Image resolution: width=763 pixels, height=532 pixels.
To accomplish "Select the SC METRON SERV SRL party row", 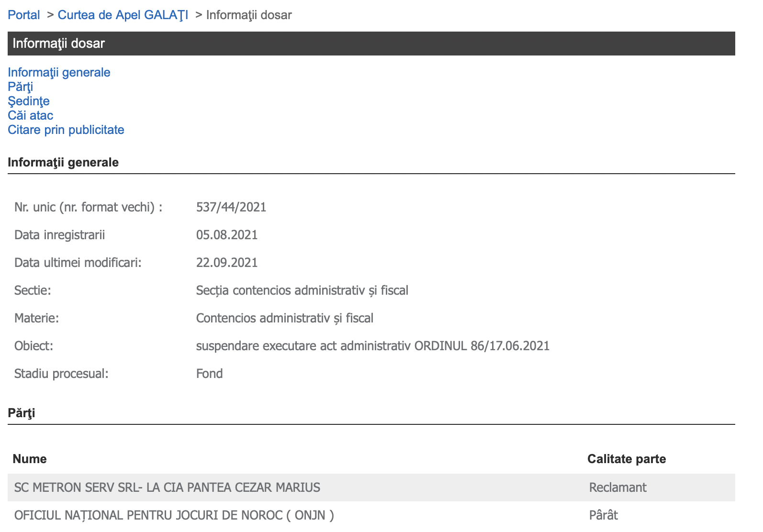I will click(371, 488).
